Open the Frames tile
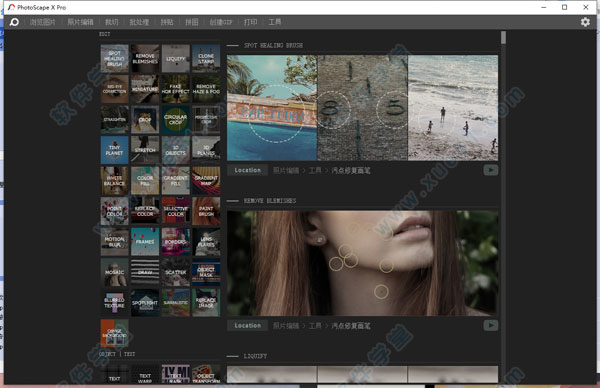Image resolution: width=600 pixels, height=388 pixels. coord(145,242)
